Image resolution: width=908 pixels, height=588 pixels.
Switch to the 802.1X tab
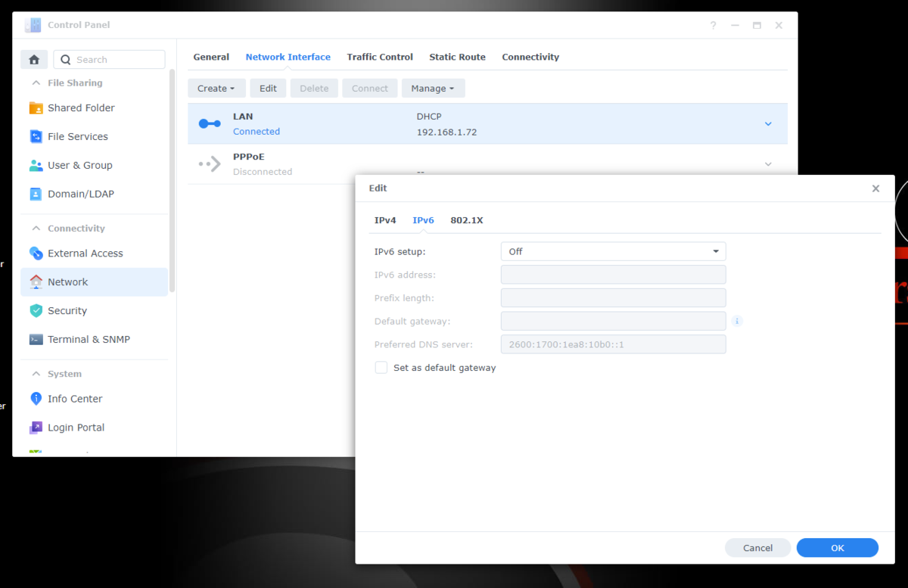(x=467, y=220)
